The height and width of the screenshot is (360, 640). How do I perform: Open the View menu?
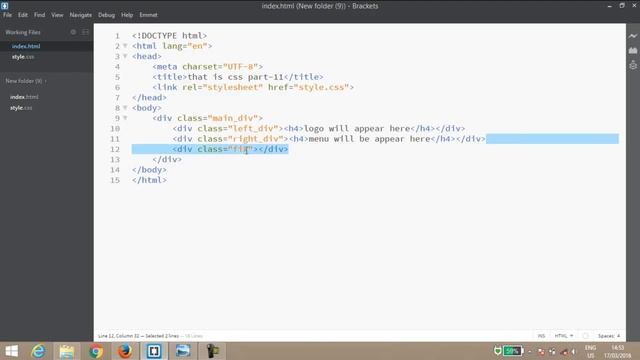[x=57, y=15]
